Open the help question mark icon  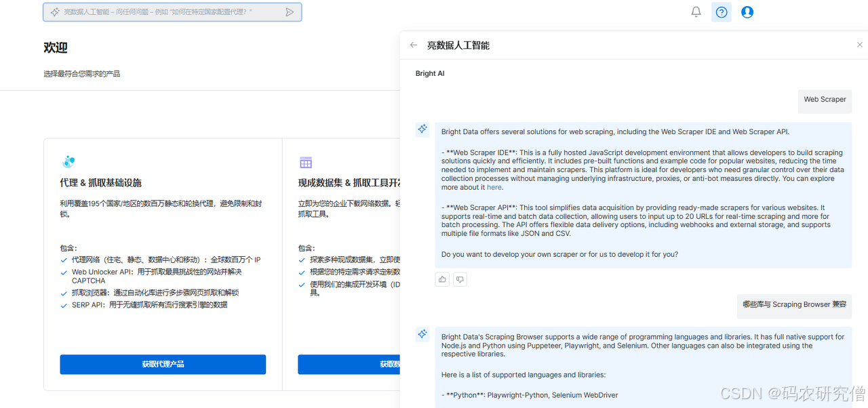tap(722, 12)
